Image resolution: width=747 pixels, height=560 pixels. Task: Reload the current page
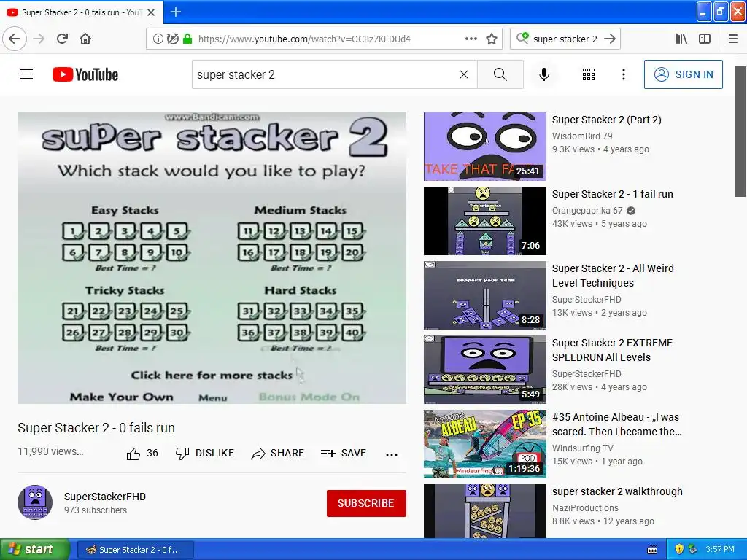(x=62, y=39)
